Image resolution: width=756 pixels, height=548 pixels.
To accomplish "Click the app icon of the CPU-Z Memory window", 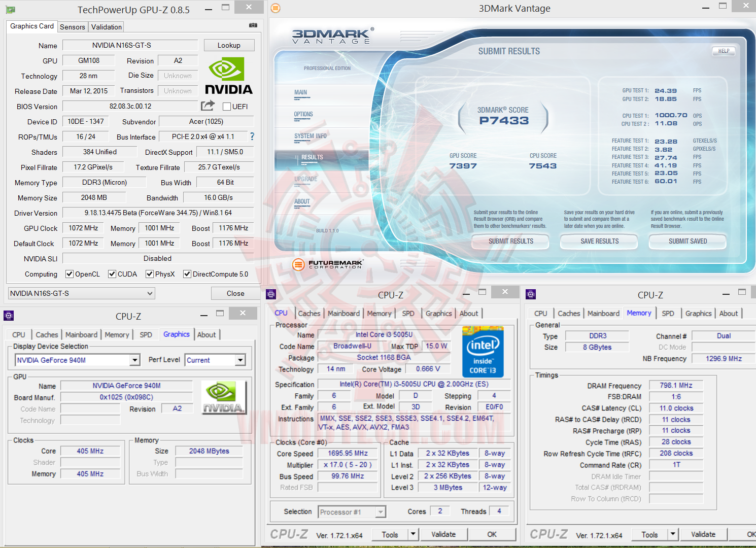I will click(531, 294).
